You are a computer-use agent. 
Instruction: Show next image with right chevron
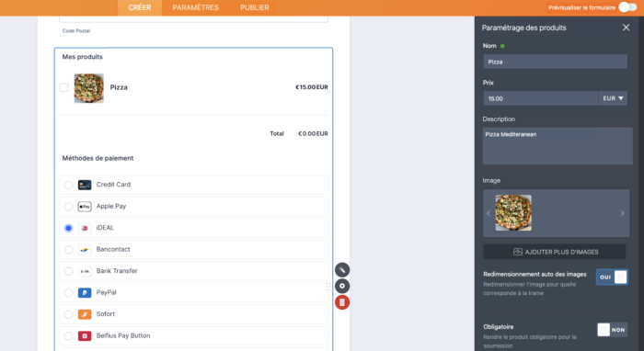coord(623,213)
